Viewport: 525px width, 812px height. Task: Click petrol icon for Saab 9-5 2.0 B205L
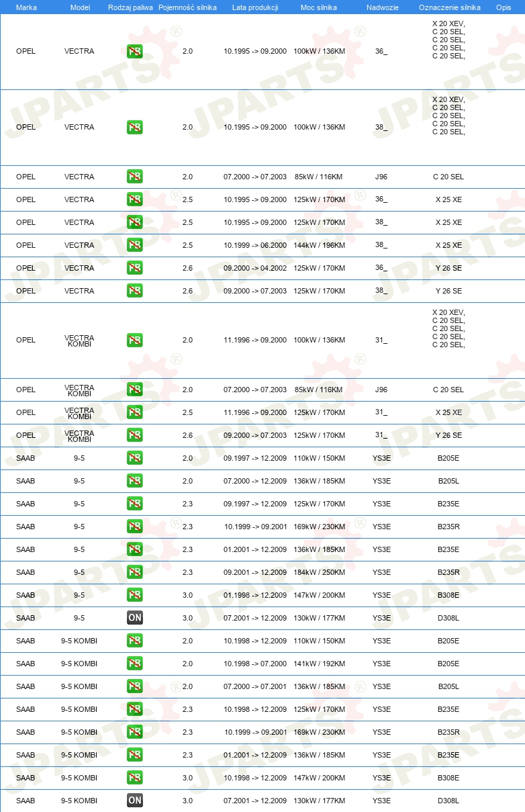coord(135,481)
